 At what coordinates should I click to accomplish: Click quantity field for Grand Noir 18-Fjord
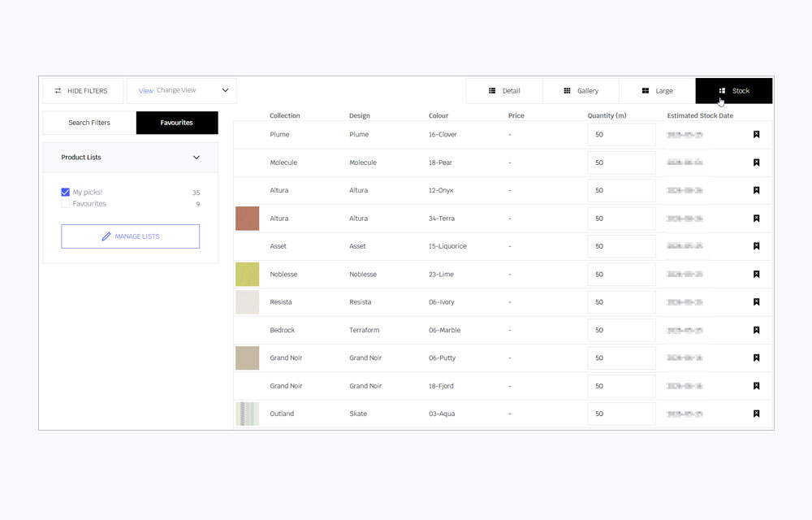621,386
